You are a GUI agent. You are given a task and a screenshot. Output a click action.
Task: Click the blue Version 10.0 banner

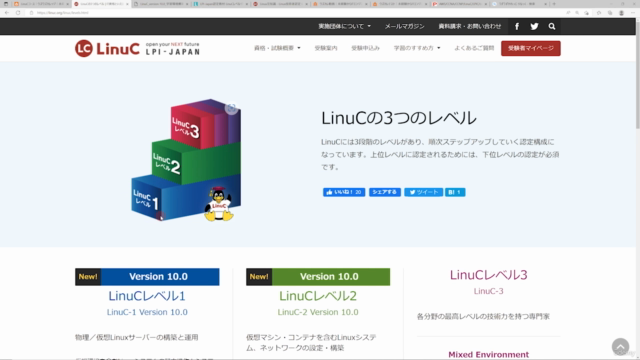point(147,277)
